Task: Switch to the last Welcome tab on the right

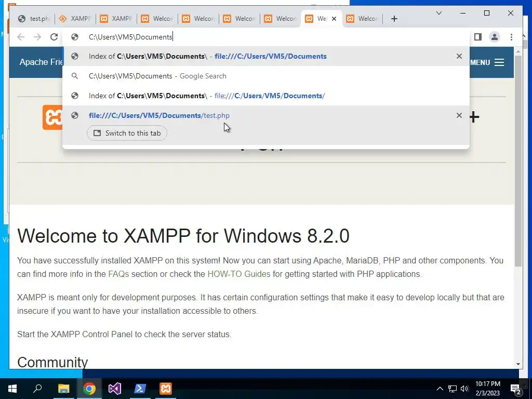Action: click(362, 19)
